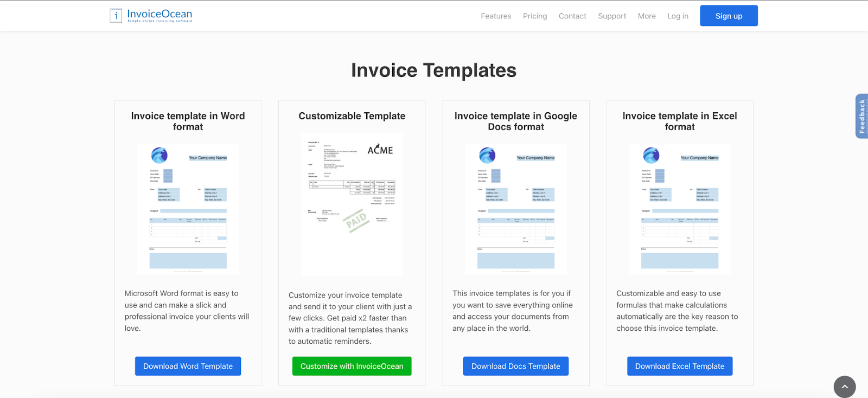This screenshot has height=398, width=868.
Task: Click 'Invoice template in Google Docs format' heading
Action: coord(516,121)
